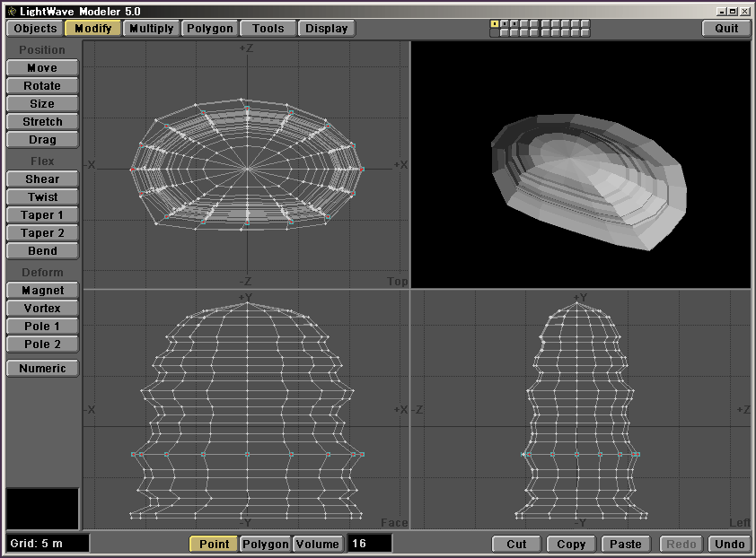
Task: Pick the Twist flex tool
Action: (x=42, y=196)
